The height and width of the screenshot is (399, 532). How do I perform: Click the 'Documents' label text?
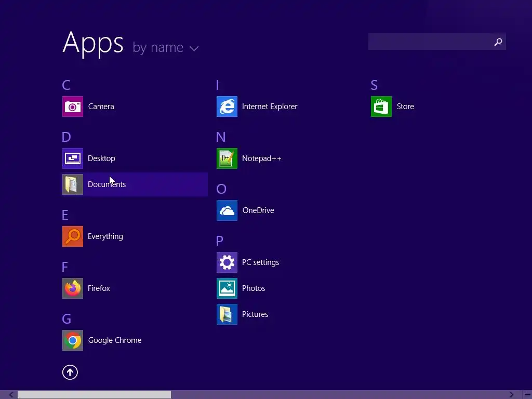[107, 184]
